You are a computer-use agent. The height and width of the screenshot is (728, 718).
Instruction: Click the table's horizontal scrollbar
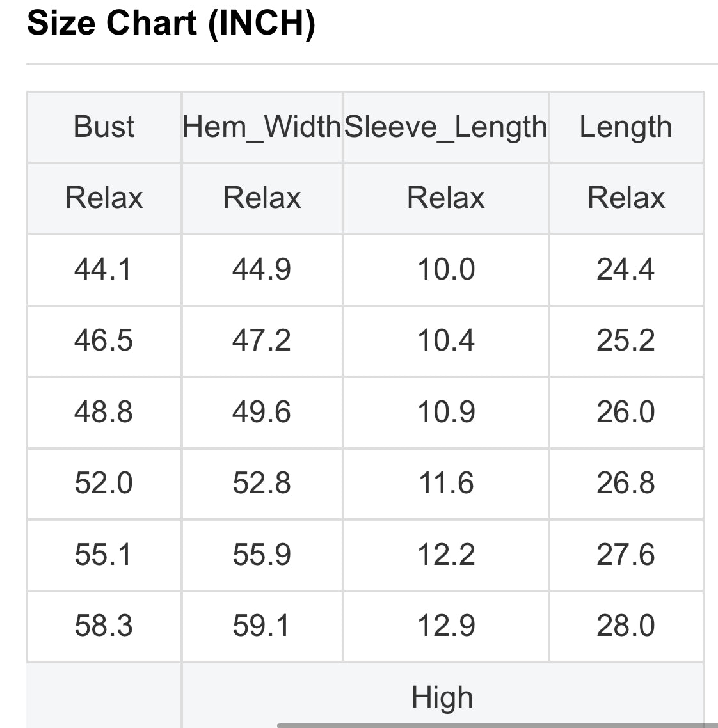pyautogui.click(x=493, y=725)
